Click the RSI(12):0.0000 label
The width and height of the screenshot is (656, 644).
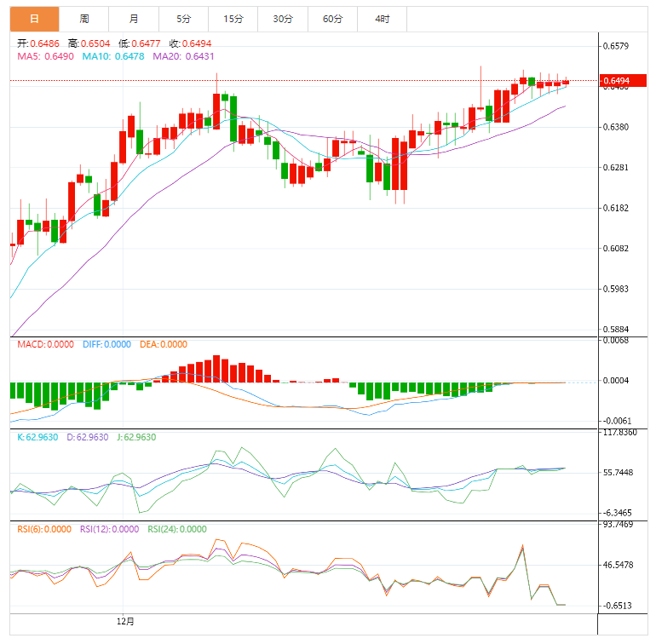pos(110,529)
